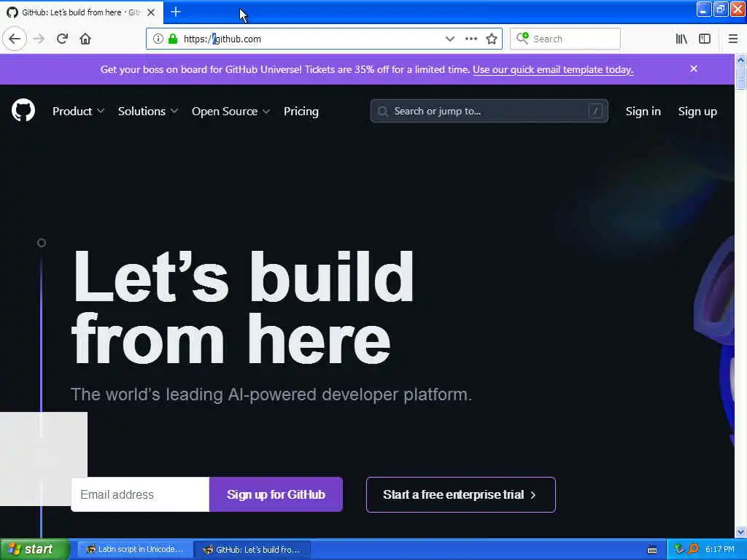Select the GitHub: Let's build from here tab
747x560 pixels.
pyautogui.click(x=82, y=12)
